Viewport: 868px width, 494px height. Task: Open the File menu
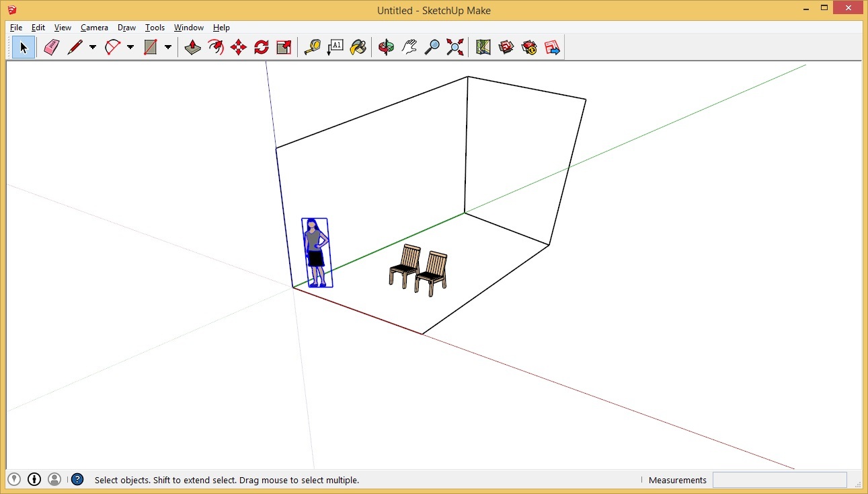16,28
